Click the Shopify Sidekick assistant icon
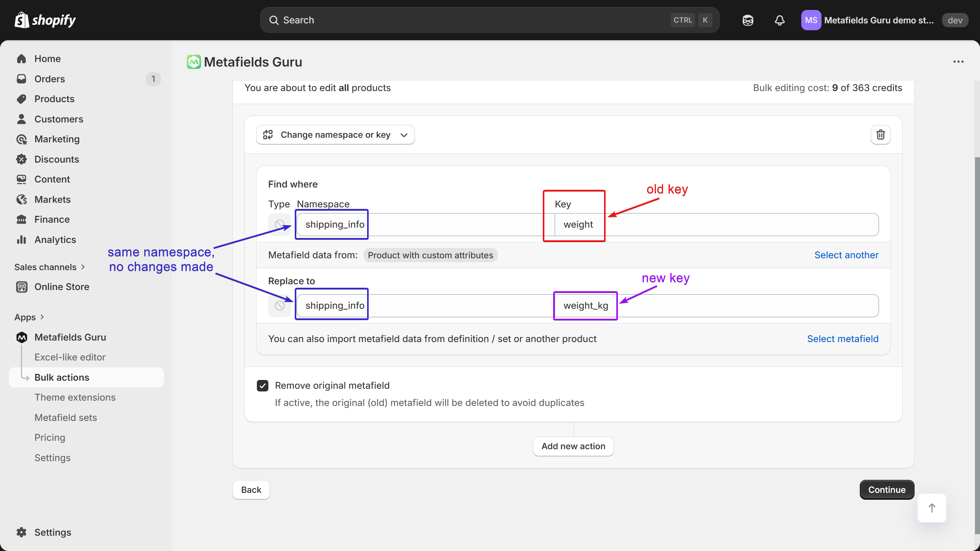The height and width of the screenshot is (551, 980). click(748, 20)
